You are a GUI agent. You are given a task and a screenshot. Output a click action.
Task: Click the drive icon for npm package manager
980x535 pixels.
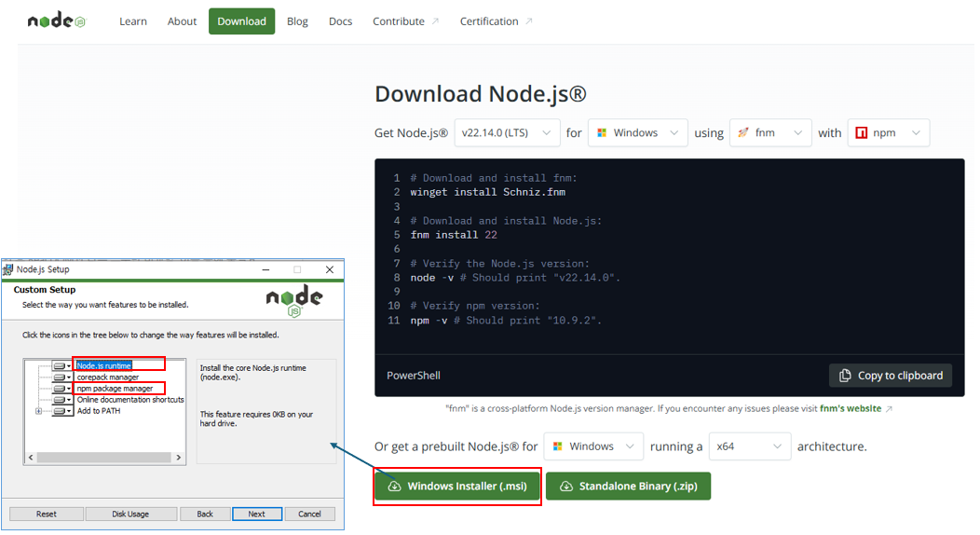[61, 388]
